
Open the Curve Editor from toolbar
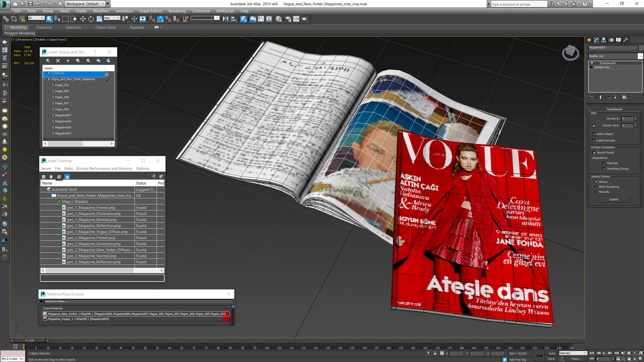[261, 19]
